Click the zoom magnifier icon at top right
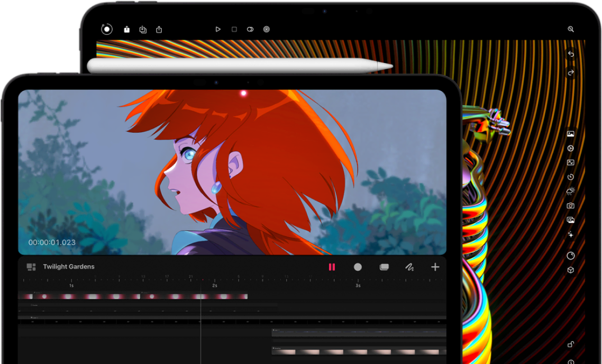This screenshot has height=364, width=602. tap(571, 30)
